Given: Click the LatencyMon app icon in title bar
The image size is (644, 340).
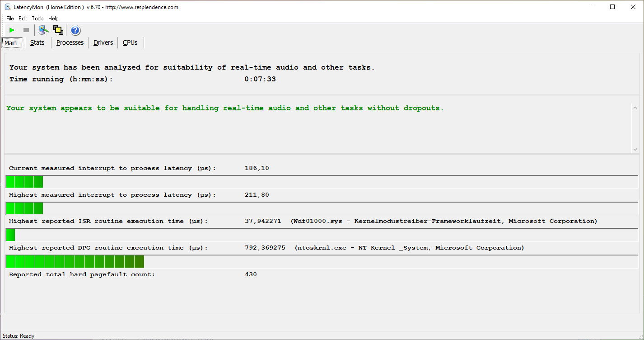Looking at the screenshot, I should pyautogui.click(x=8, y=7).
